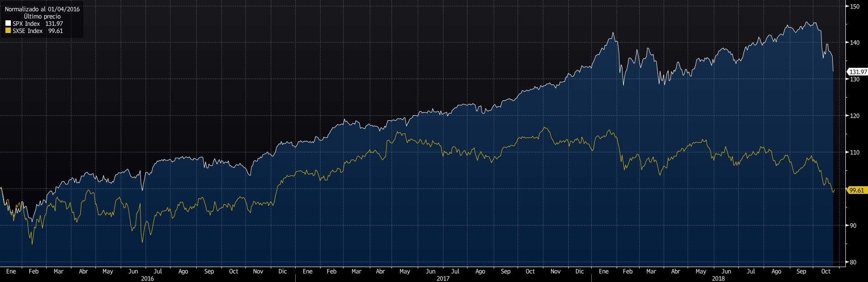This screenshot has height=282, width=868.
Task: Click the Ene month label starting 2016
Action: [11, 272]
